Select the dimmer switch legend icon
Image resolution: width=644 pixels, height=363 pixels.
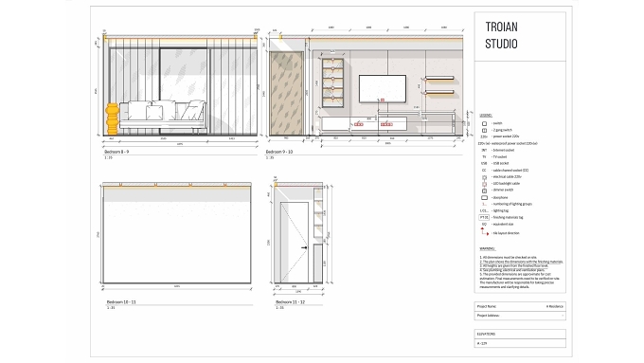pos(484,191)
